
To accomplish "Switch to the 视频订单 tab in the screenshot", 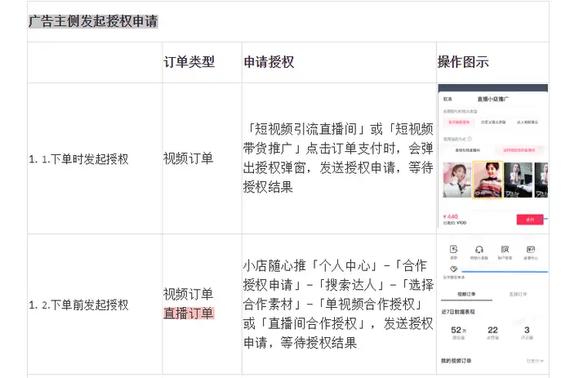I will click(x=466, y=294).
